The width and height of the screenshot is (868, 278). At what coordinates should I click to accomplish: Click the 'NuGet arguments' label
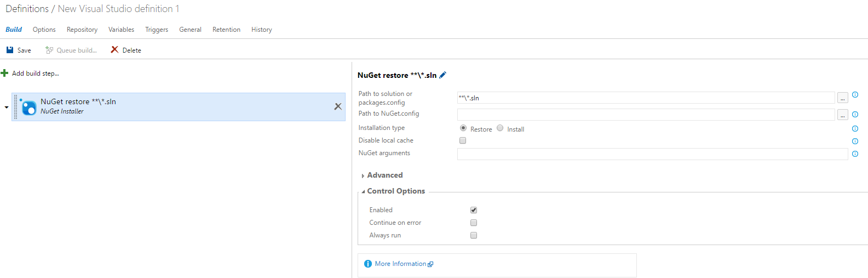(x=384, y=153)
